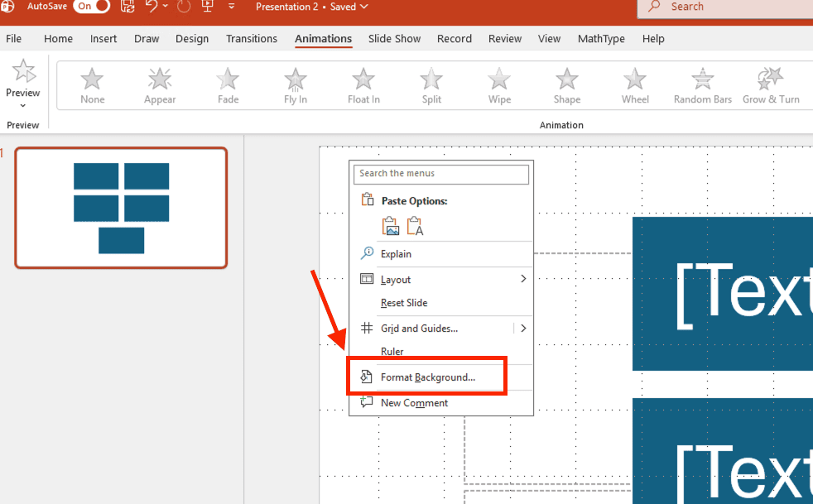Select slide 1 thumbnail

(121, 208)
